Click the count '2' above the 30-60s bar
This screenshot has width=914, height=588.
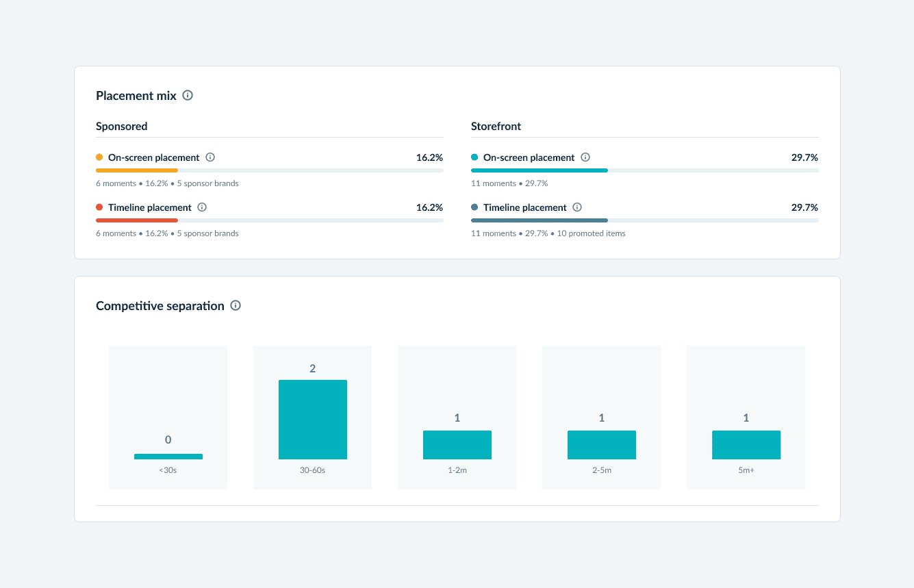click(x=313, y=368)
